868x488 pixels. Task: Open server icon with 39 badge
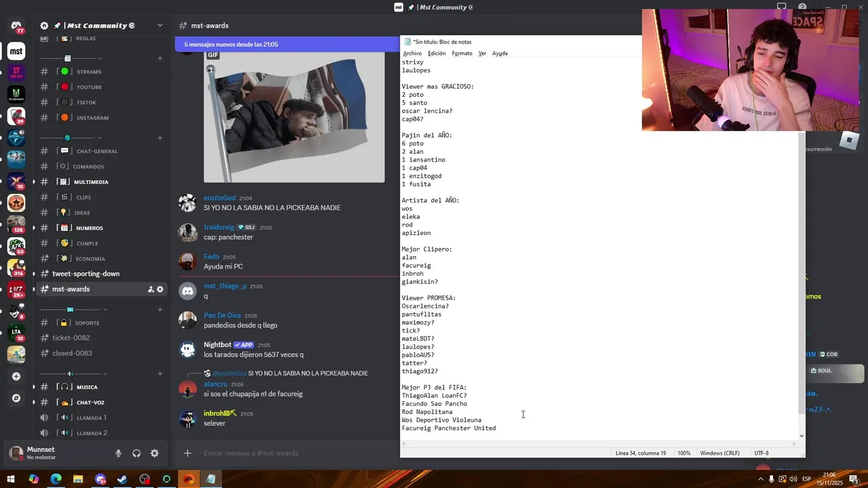click(x=16, y=116)
